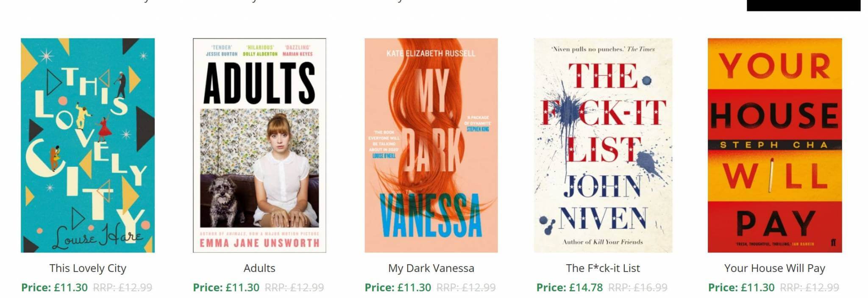Click the black button at top right
The width and height of the screenshot is (868, 299).
(804, 5)
